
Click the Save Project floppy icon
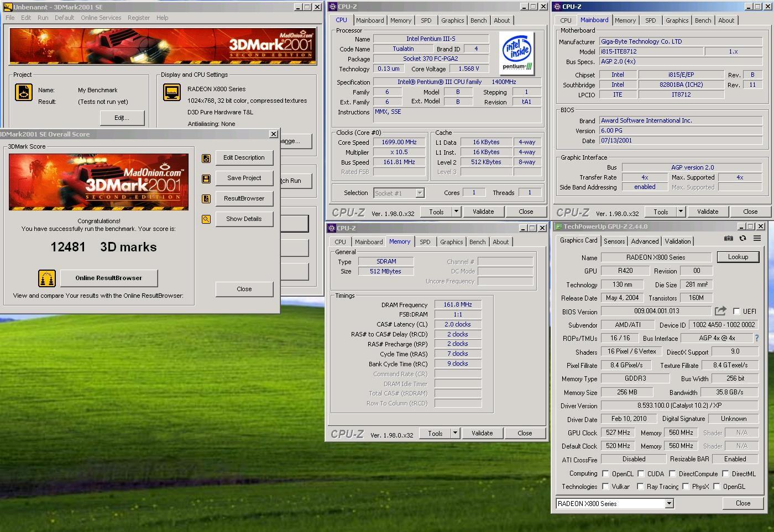pos(206,178)
